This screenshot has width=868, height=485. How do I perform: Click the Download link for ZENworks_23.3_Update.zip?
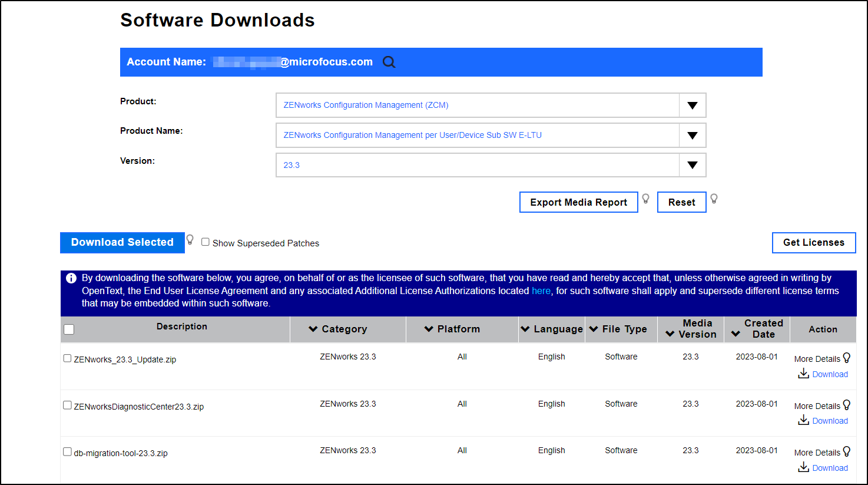click(x=830, y=374)
